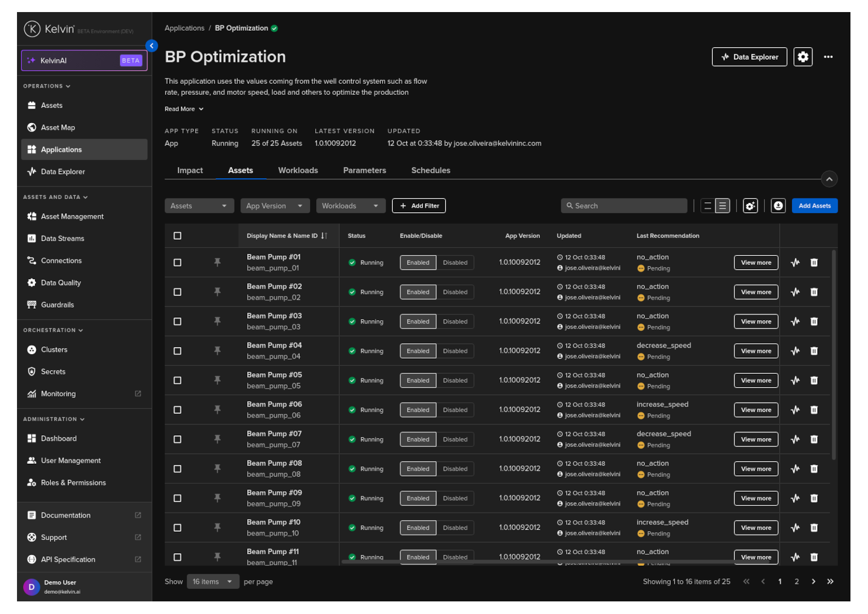This screenshot has width=868, height=614.
Task: Go to the last page of results
Action: coord(830,582)
